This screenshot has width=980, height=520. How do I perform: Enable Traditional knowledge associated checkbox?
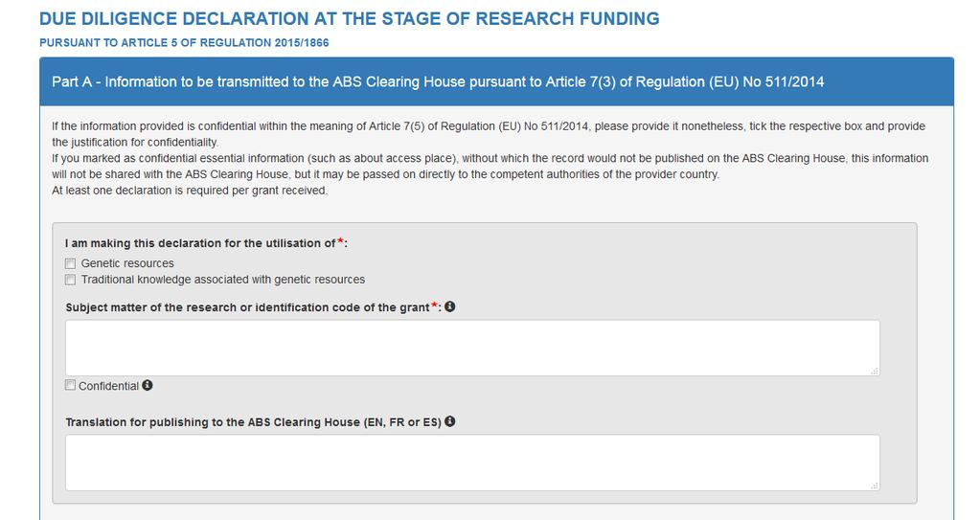click(x=70, y=280)
